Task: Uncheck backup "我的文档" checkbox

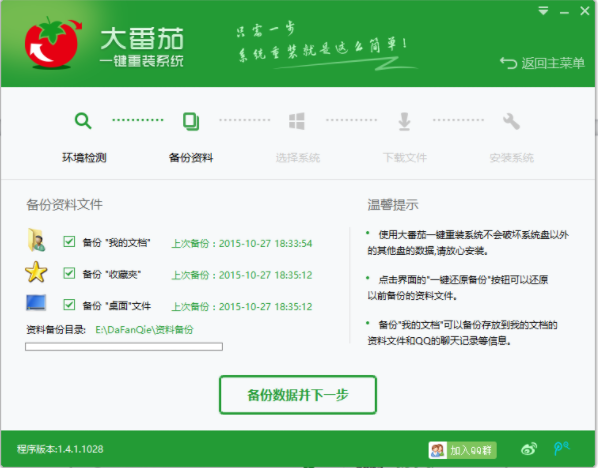Action: [69, 241]
